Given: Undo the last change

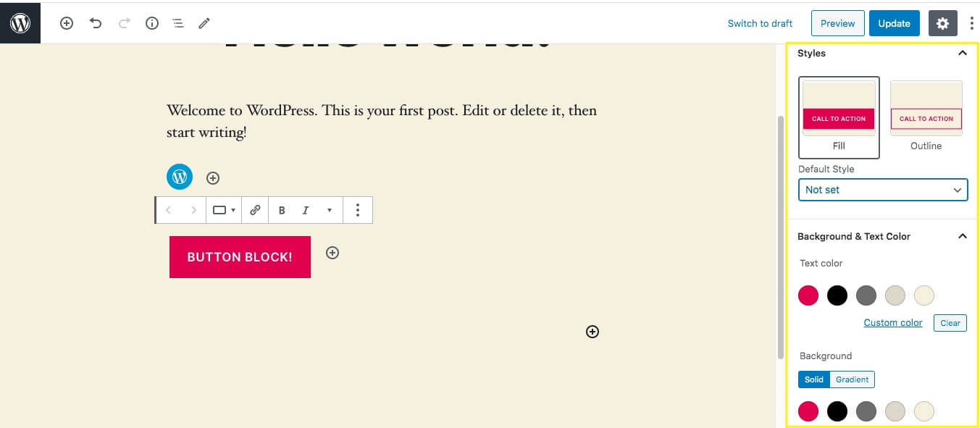Looking at the screenshot, I should 96,23.
